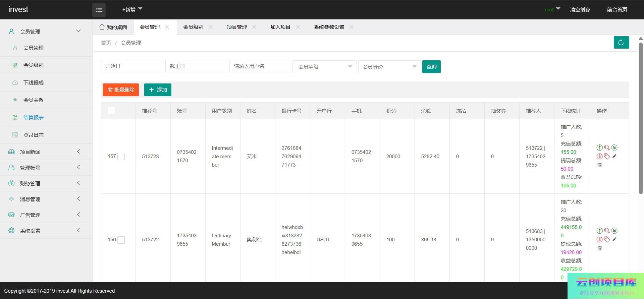Open the 会员身份 dropdown filter

[389, 67]
